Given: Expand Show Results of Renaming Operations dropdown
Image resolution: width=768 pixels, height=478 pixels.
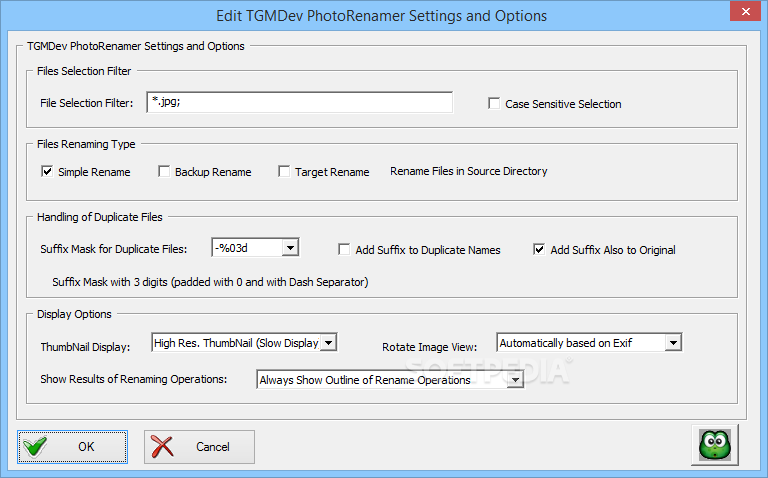Looking at the screenshot, I should click(515, 380).
